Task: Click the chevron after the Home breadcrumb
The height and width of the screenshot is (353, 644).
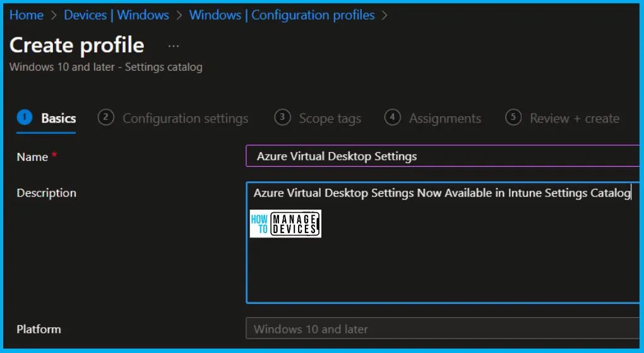Action: coord(54,15)
